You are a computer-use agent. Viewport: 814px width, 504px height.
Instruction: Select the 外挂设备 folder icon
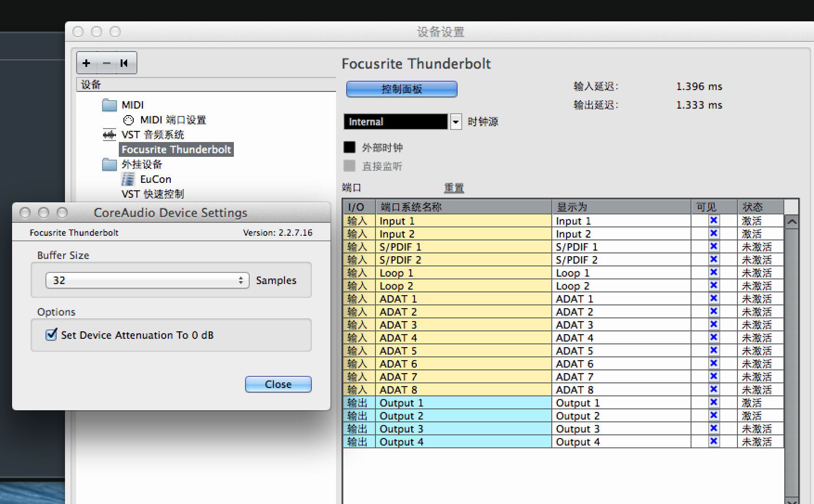click(x=110, y=165)
